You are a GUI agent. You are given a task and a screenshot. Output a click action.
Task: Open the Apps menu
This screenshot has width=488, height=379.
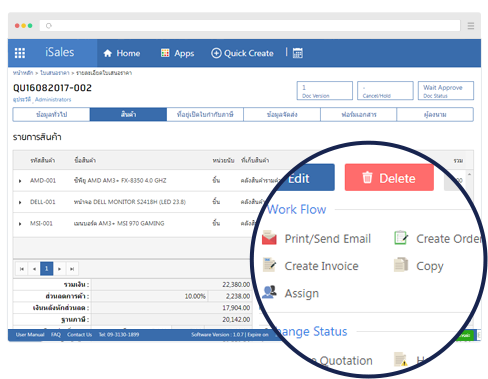[177, 53]
